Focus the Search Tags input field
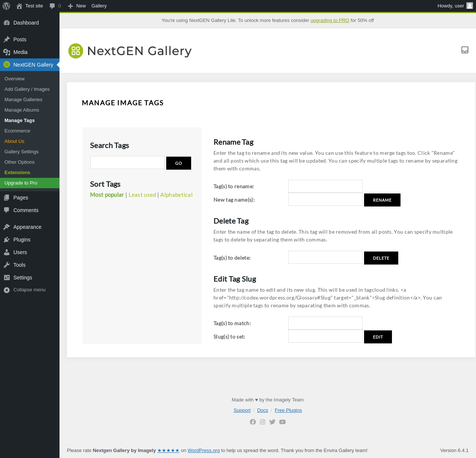476x458 pixels. tap(128, 163)
